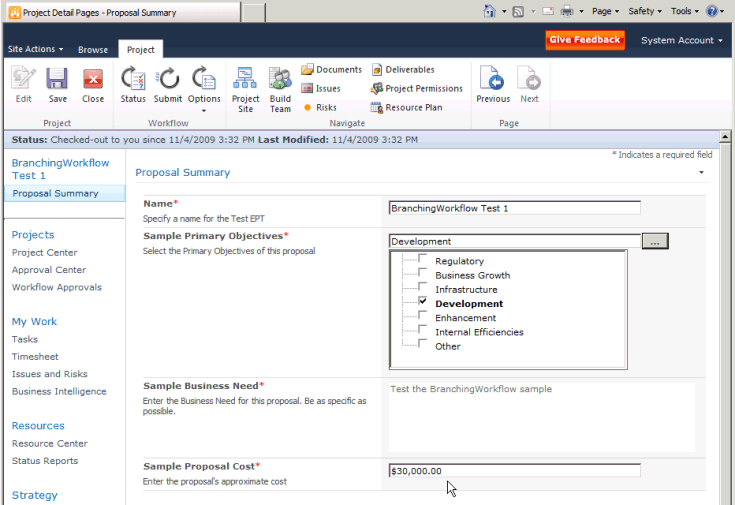Open the Tasks link under My Work

pos(25,339)
